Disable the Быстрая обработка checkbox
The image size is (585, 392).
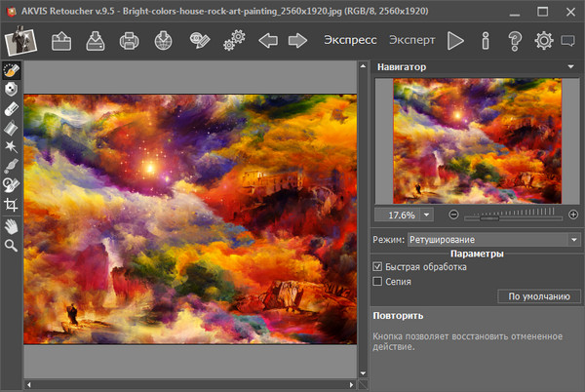tap(378, 266)
